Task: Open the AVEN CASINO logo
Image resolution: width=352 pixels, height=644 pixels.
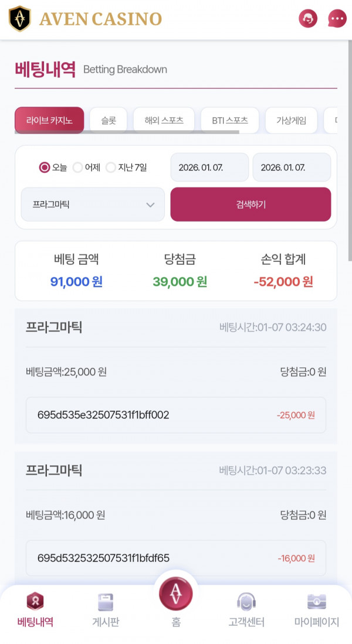Action: coord(85,18)
